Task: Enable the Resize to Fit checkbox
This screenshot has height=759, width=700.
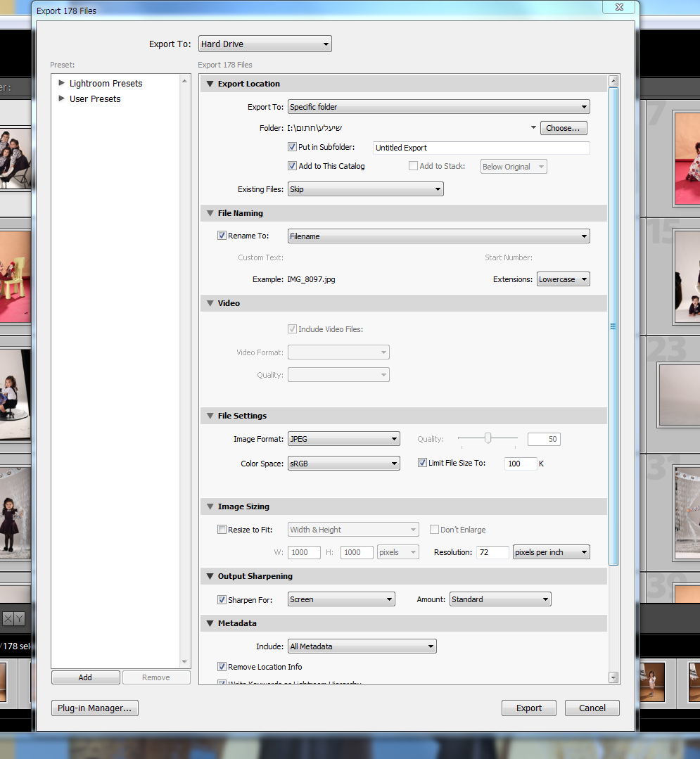Action: [x=222, y=529]
